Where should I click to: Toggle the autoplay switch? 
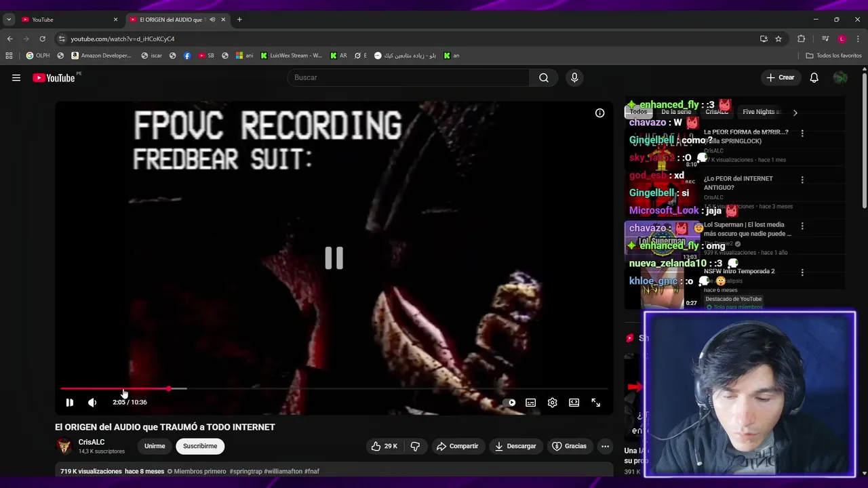coord(511,403)
